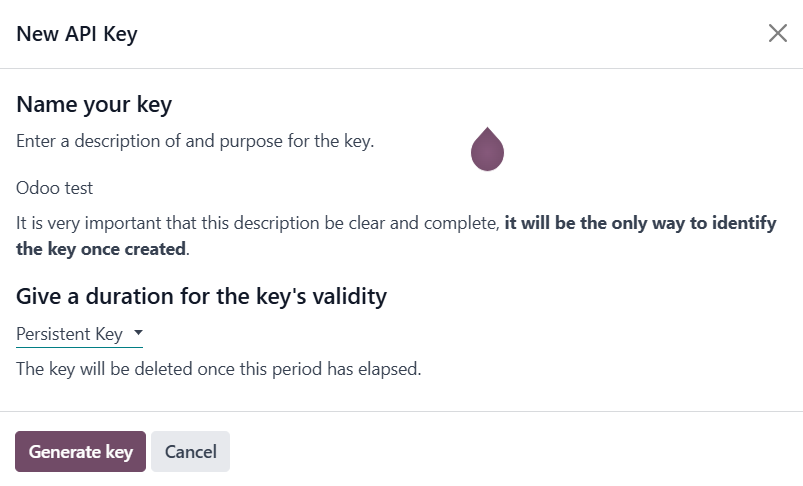This screenshot has width=803, height=486.
Task: Click the 'Give a duration for the key's validity' heading
Action: tap(201, 296)
